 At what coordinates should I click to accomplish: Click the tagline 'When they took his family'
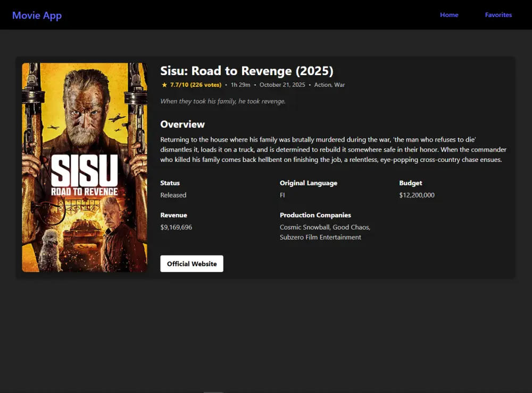point(223,101)
